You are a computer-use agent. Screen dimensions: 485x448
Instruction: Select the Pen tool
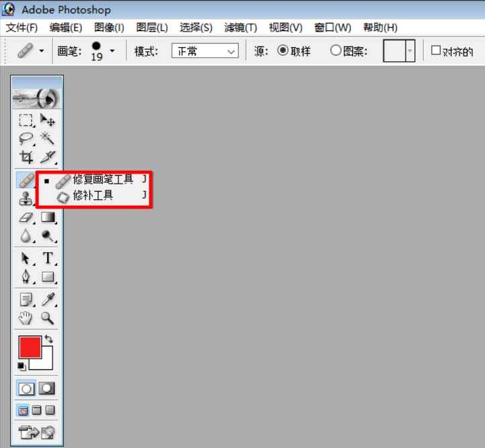(x=26, y=276)
